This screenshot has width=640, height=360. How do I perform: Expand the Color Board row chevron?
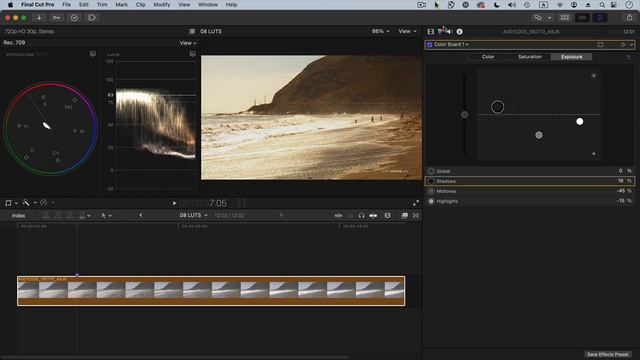631,45
